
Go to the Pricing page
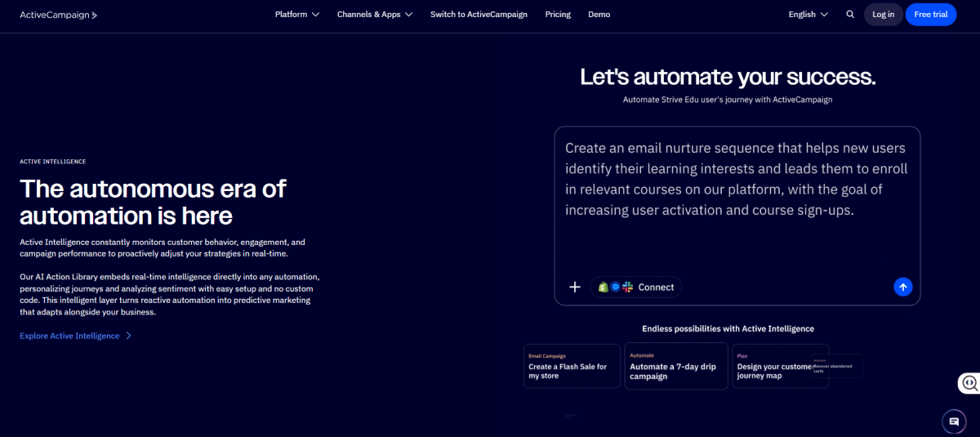(x=558, y=15)
